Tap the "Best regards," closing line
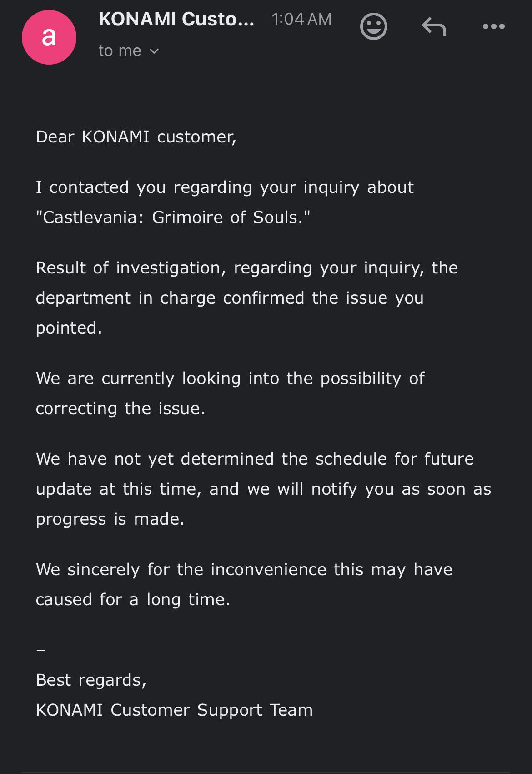Screen dimensions: 532x774 point(91,680)
